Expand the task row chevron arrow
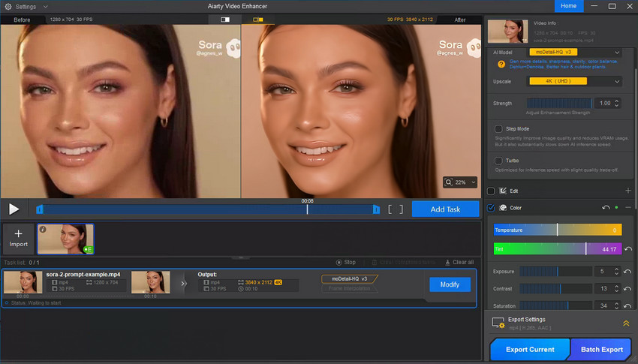This screenshot has height=364, width=638. 183,284
